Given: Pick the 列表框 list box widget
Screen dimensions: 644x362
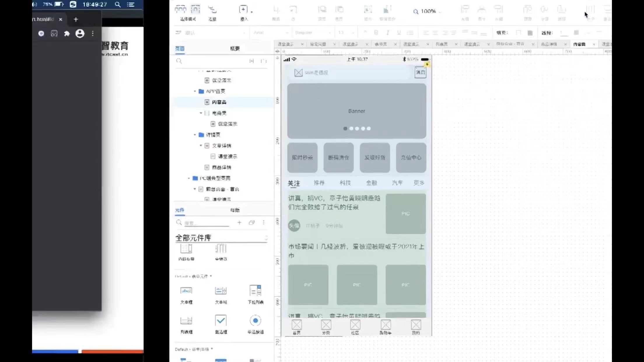Looking at the screenshot, I should (186, 321).
